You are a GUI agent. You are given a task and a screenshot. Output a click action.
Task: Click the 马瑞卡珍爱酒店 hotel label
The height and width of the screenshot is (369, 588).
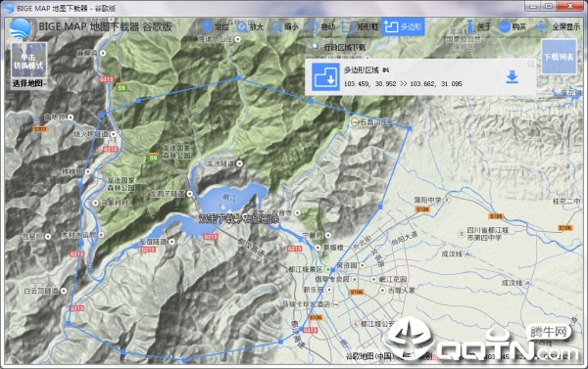point(307,304)
